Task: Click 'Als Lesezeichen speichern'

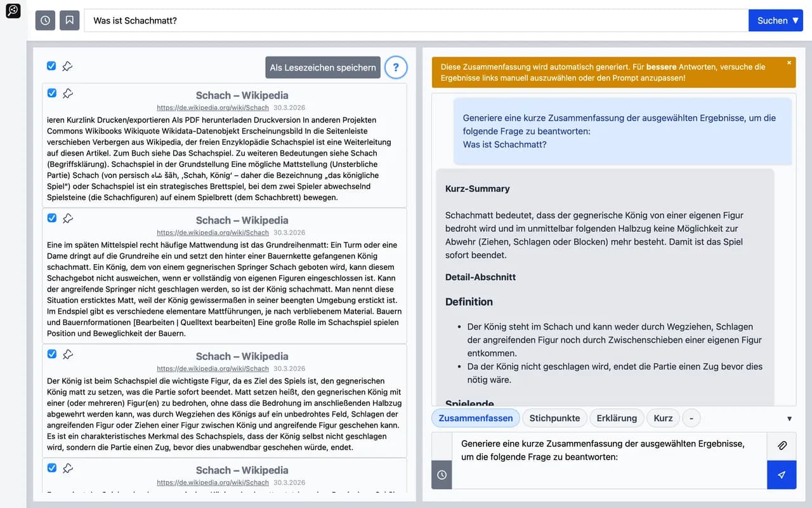Action: pos(323,67)
